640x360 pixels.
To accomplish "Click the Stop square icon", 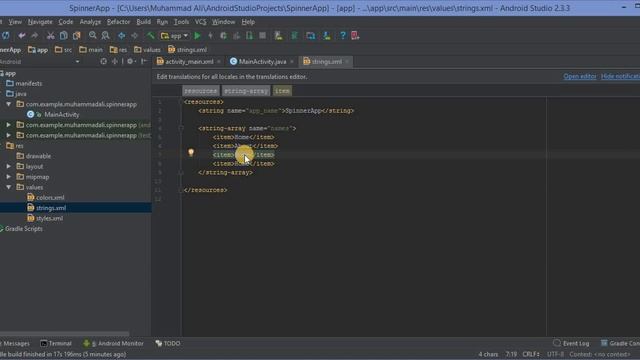I will (262, 36).
